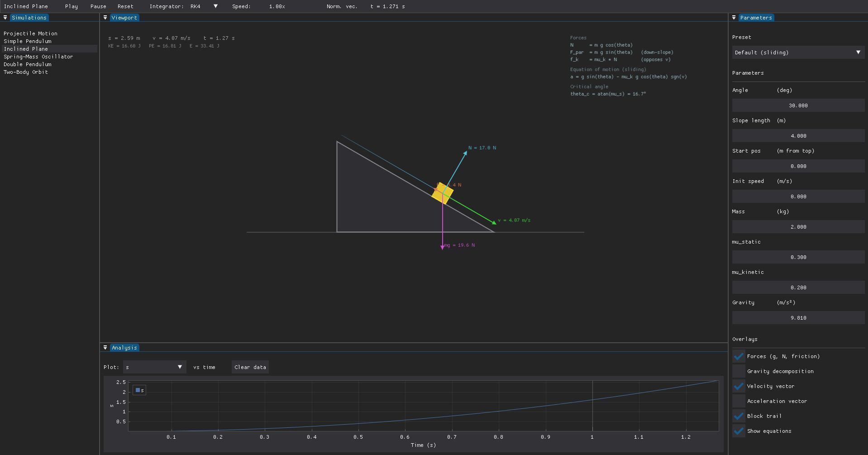
Task: Click the Norm. vec. toolbar item
Action: pos(342,6)
